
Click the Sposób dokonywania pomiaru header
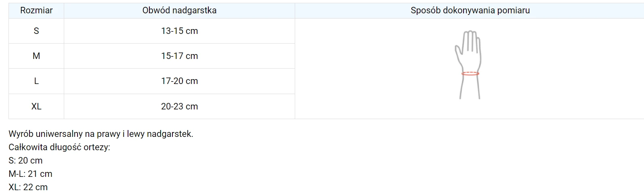click(470, 10)
